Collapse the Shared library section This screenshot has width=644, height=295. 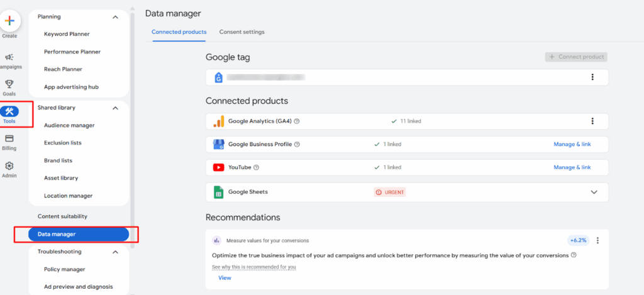pyautogui.click(x=116, y=108)
